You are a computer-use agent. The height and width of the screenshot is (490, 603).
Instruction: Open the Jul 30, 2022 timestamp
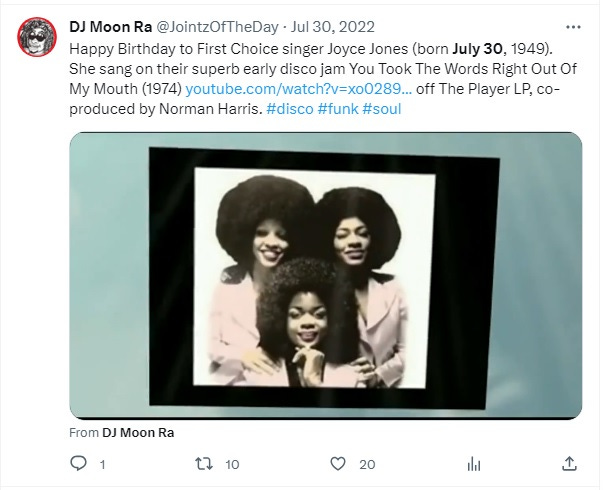(333, 27)
